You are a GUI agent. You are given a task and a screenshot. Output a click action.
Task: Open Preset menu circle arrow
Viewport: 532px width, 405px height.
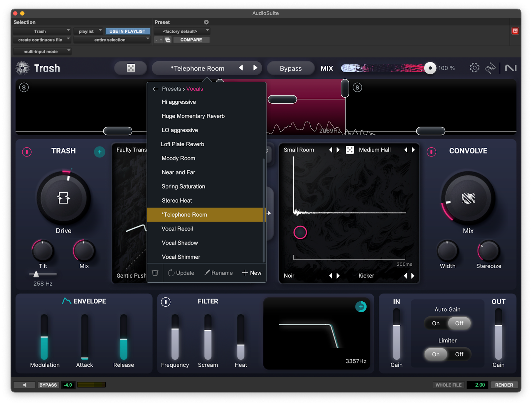[206, 22]
